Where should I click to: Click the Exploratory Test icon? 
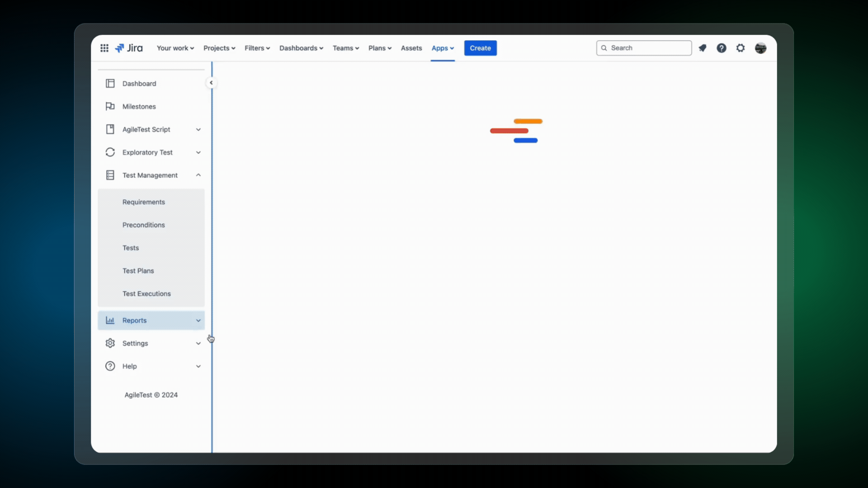coord(110,152)
